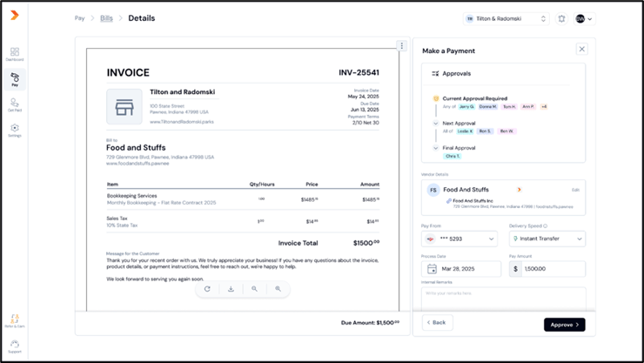Click the Back button
Screen dimensions: 644x363
[x=438, y=322]
